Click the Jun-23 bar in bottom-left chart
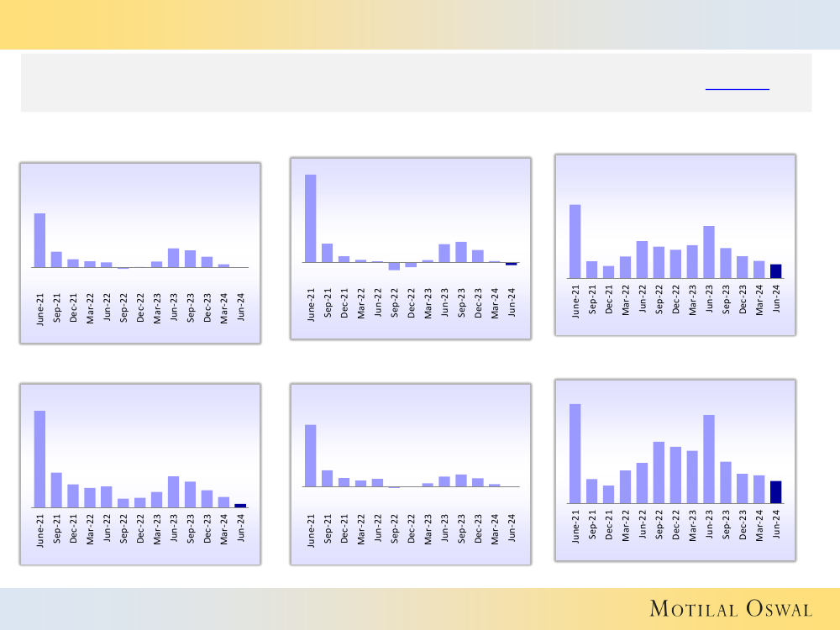This screenshot has width=840, height=630. point(173,491)
